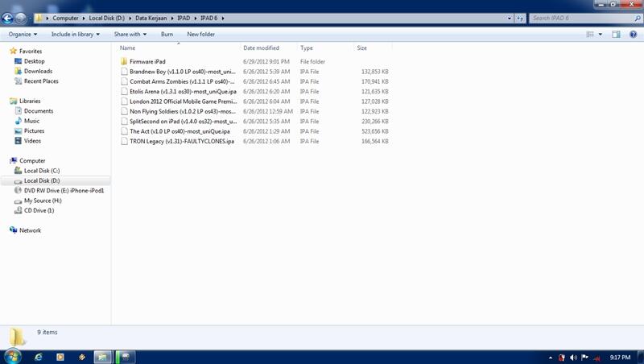Click the Forward navigation arrow button
This screenshot has width=644, height=364.
(21, 18)
